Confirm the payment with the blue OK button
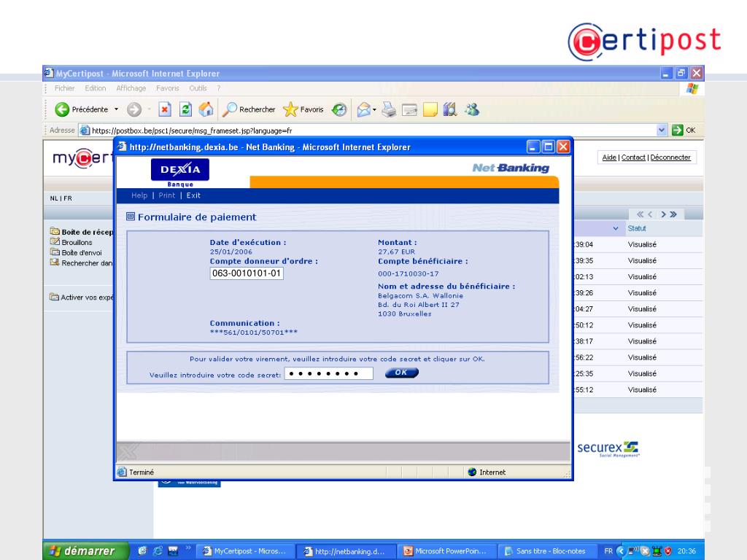This screenshot has width=747, height=560. point(402,373)
